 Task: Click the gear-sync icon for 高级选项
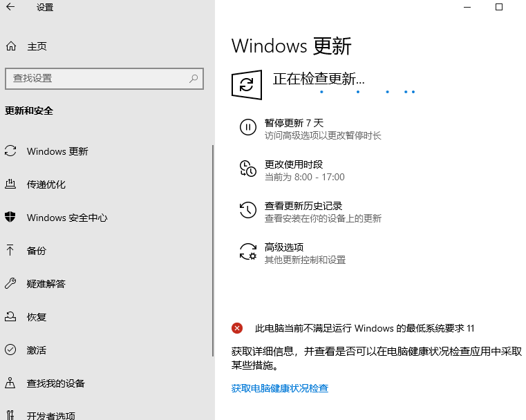[x=248, y=251]
